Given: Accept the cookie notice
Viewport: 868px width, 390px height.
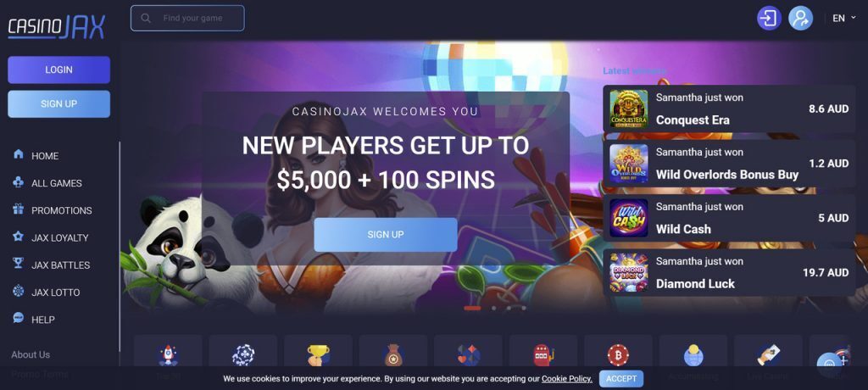Looking at the screenshot, I should 621,379.
